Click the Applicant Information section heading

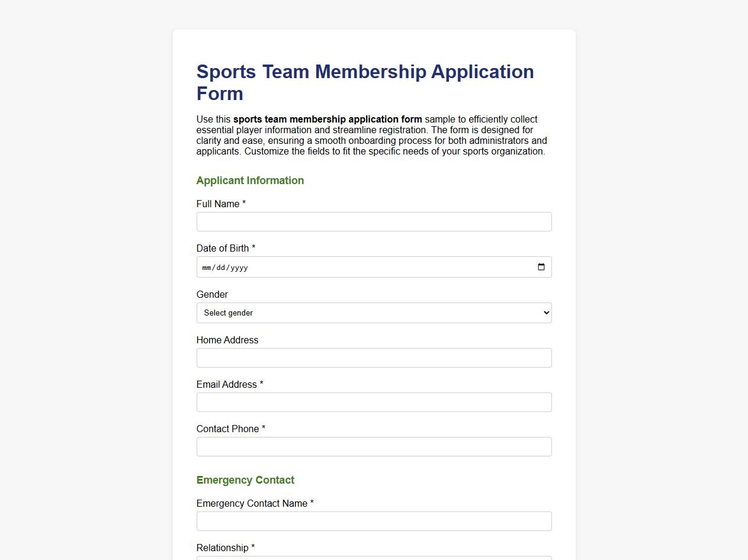point(250,181)
